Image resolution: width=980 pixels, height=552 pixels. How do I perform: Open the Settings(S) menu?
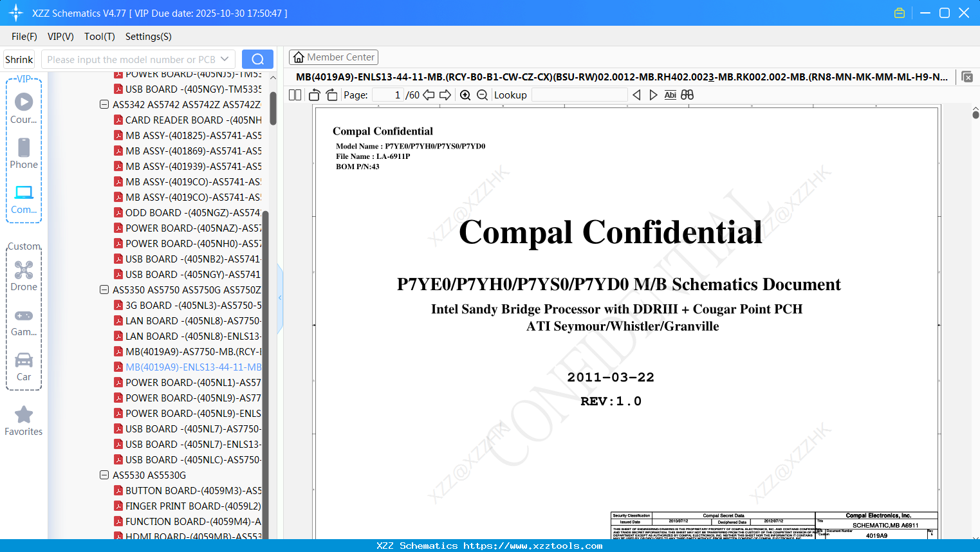(x=149, y=37)
